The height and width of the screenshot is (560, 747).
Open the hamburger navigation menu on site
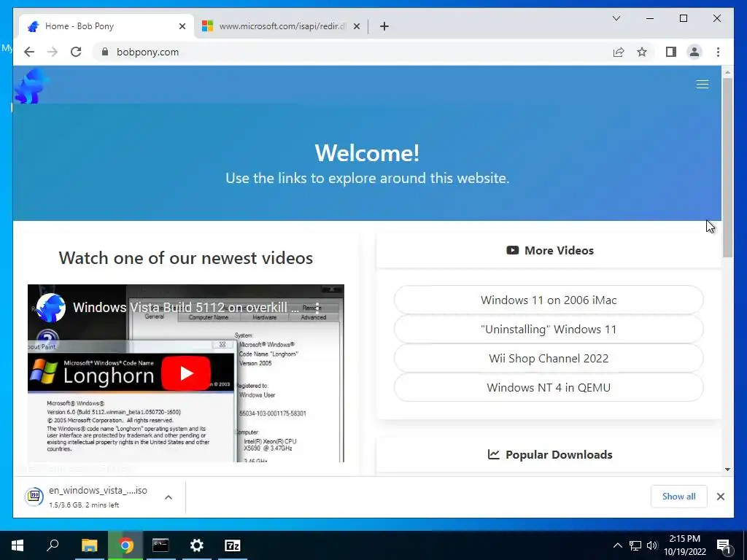(703, 85)
